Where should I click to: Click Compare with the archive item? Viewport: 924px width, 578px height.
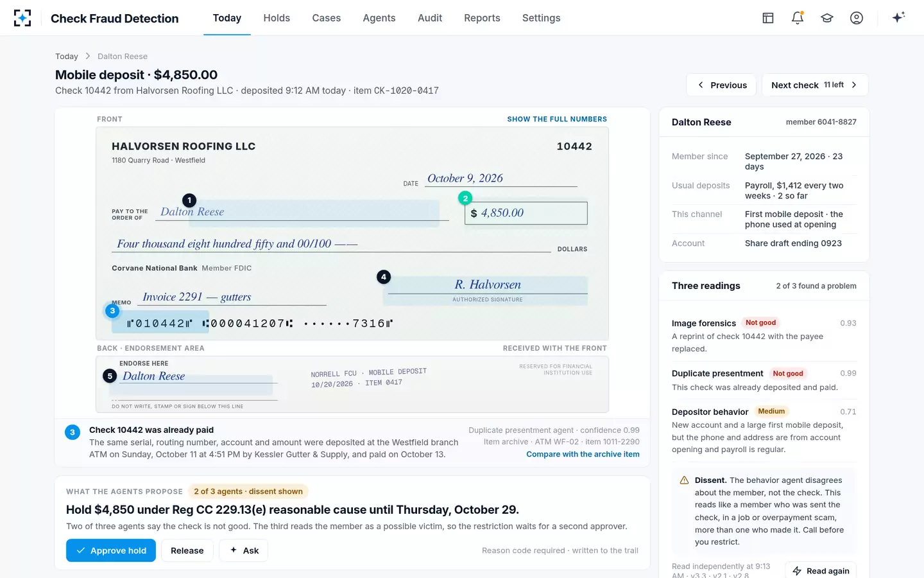point(583,454)
